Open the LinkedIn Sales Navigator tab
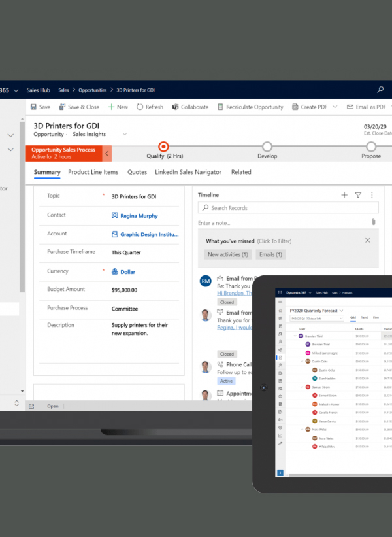 point(188,172)
